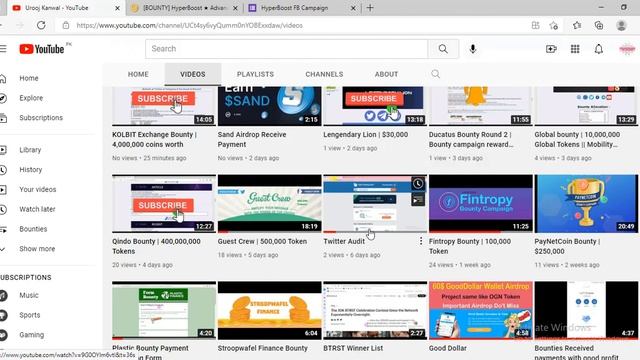Open the browser apps icon in address bar
640x360 pixels.
tap(536, 25)
